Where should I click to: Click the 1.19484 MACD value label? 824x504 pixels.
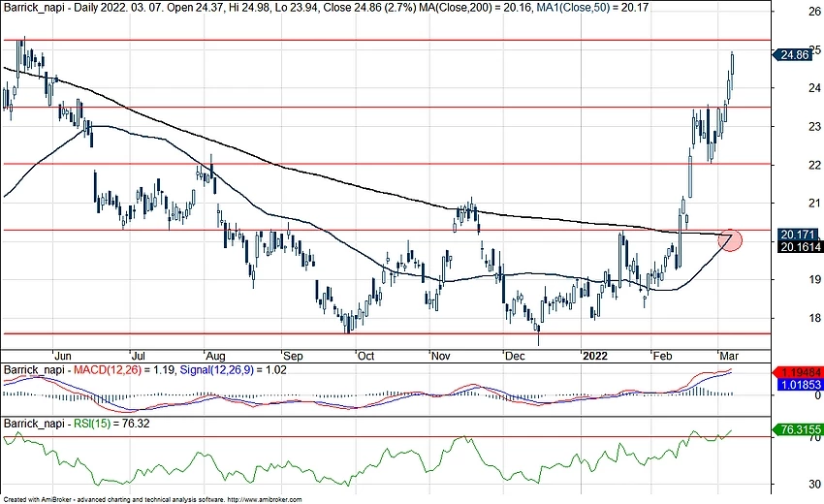(x=800, y=372)
